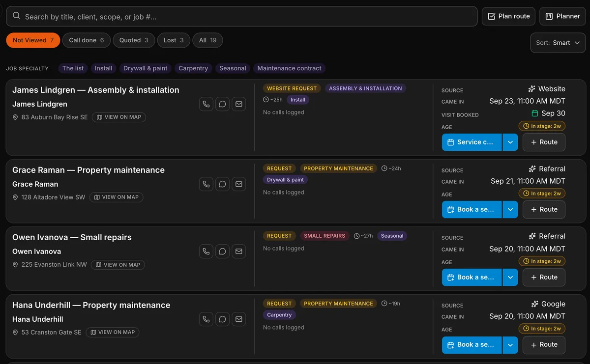Viewport: 590px width, 364px height.
Task: Open the Planner view
Action: click(x=562, y=16)
